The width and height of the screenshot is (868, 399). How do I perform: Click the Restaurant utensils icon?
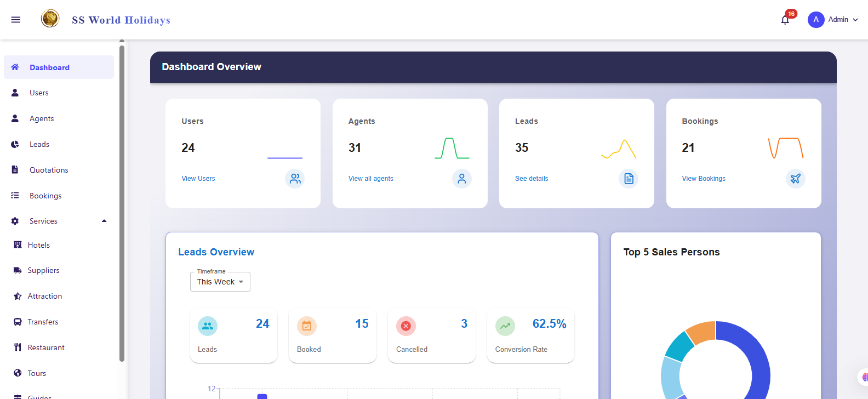coord(18,347)
